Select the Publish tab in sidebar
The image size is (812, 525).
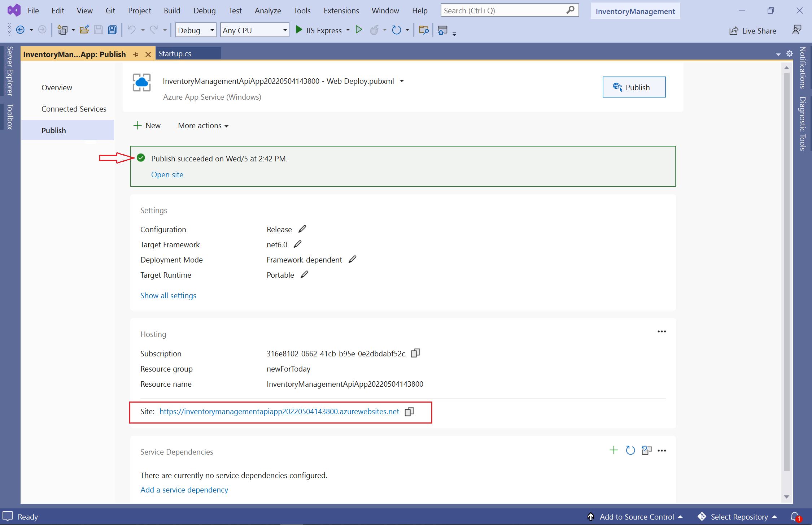pyautogui.click(x=53, y=130)
